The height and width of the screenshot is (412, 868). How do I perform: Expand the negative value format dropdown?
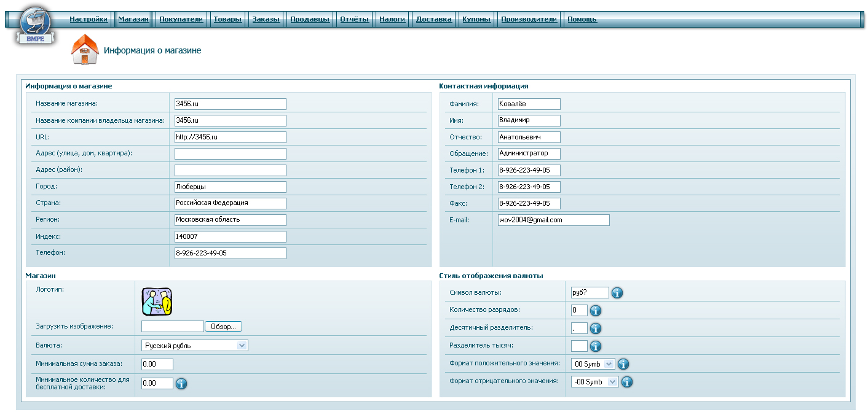click(x=594, y=382)
